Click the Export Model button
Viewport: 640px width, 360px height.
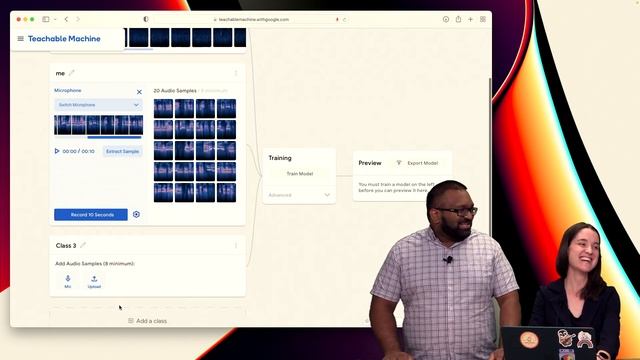[x=418, y=163]
